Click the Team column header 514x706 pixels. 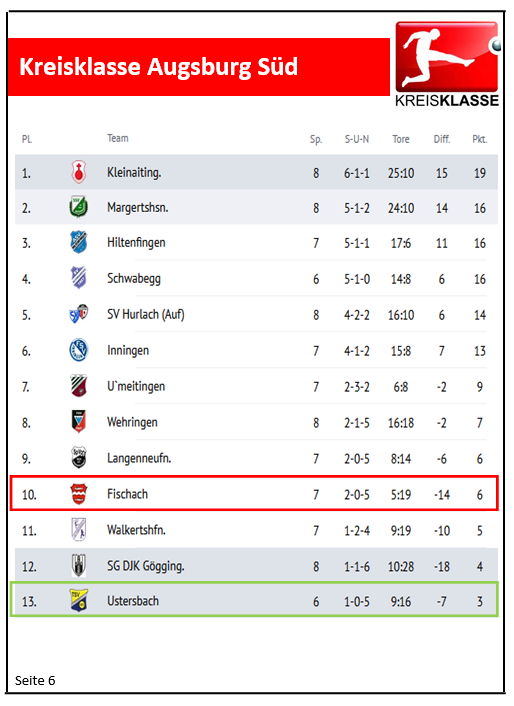coord(117,138)
